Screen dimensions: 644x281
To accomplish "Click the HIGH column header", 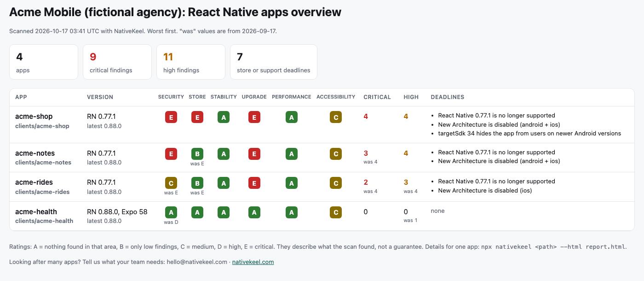I will tap(411, 97).
